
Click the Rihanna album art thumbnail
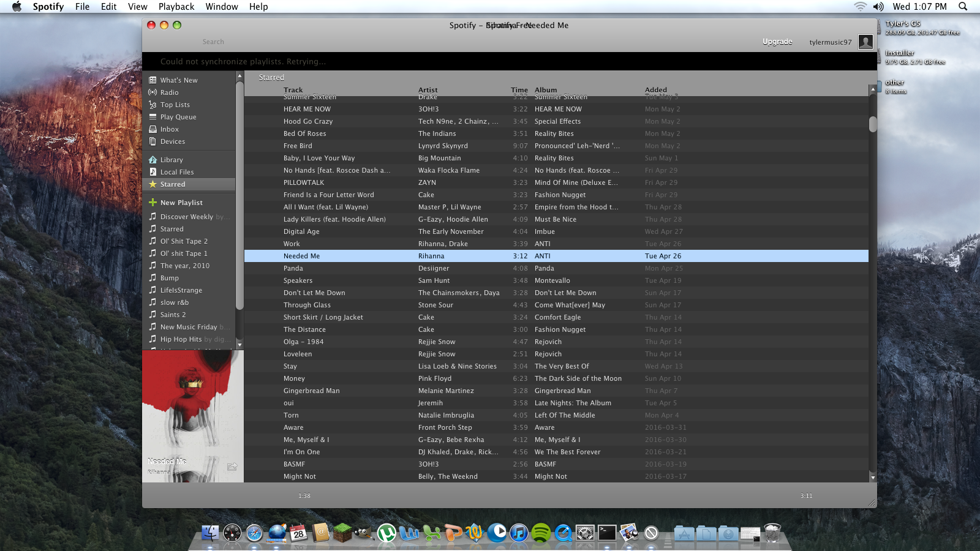(x=193, y=416)
